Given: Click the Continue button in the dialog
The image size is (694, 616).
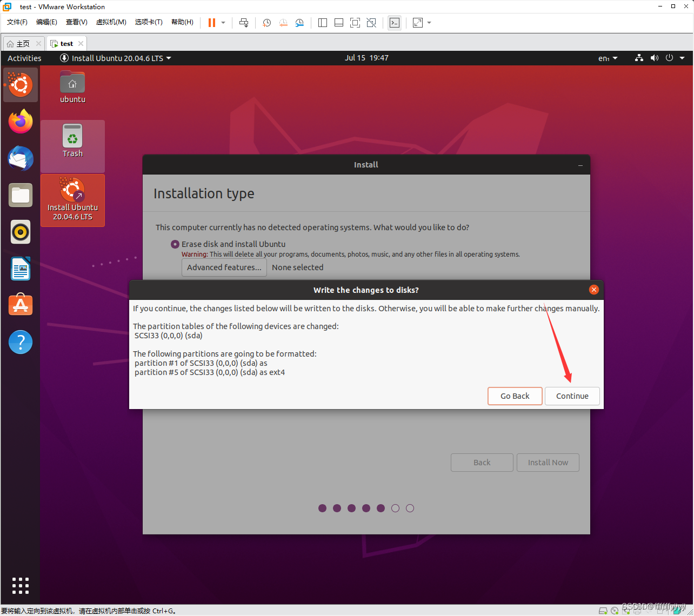Looking at the screenshot, I should [572, 396].
